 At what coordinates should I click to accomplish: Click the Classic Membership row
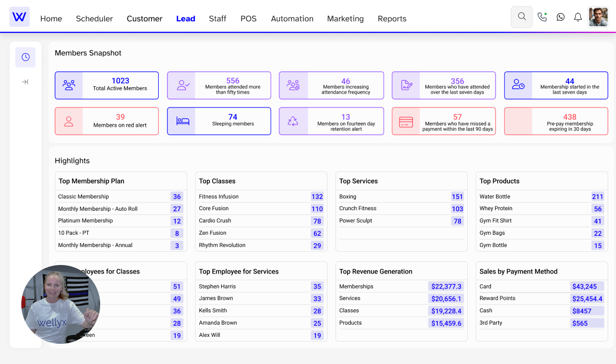tap(120, 196)
